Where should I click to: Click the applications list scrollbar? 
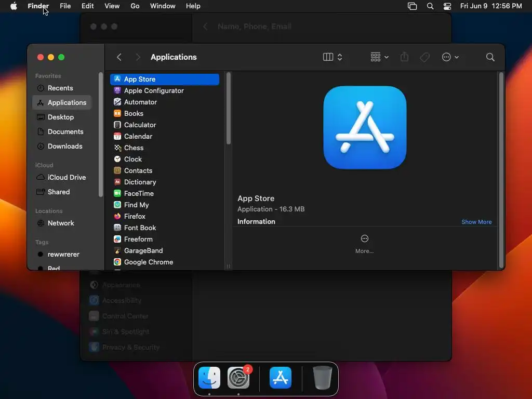pos(229,109)
